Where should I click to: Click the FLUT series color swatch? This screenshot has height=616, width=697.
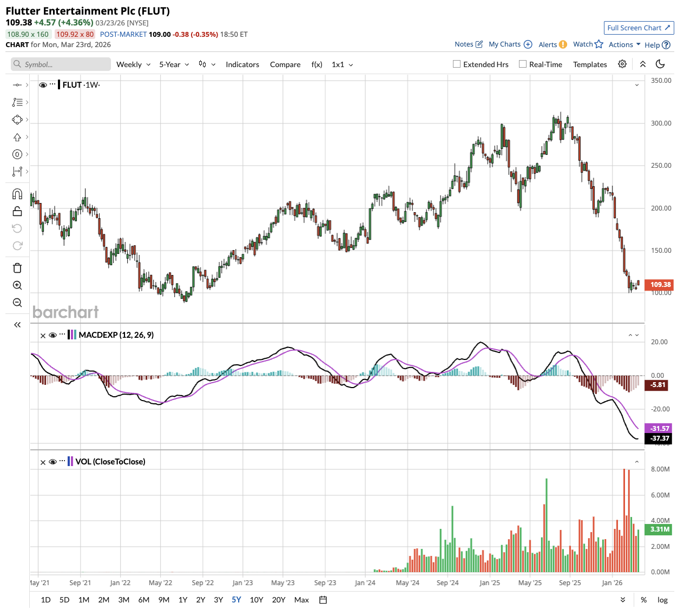[59, 84]
